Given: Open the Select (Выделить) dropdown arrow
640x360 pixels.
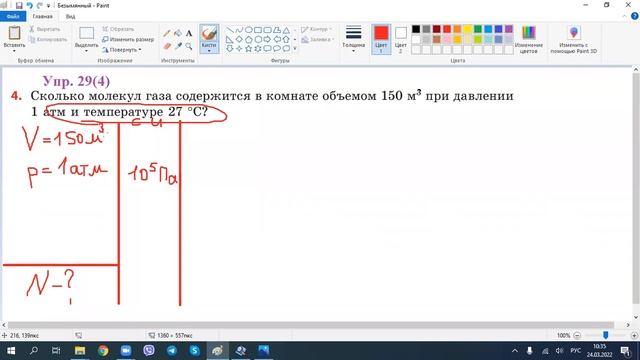Looking at the screenshot, I should pos(86,51).
